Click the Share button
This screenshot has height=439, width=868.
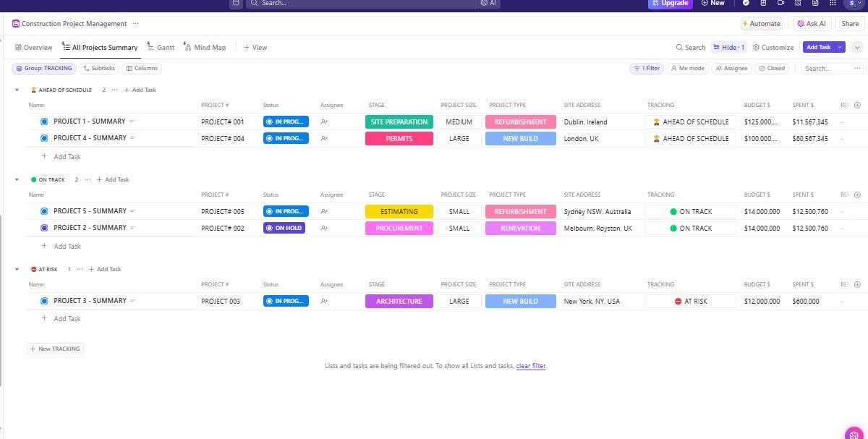pyautogui.click(x=850, y=24)
